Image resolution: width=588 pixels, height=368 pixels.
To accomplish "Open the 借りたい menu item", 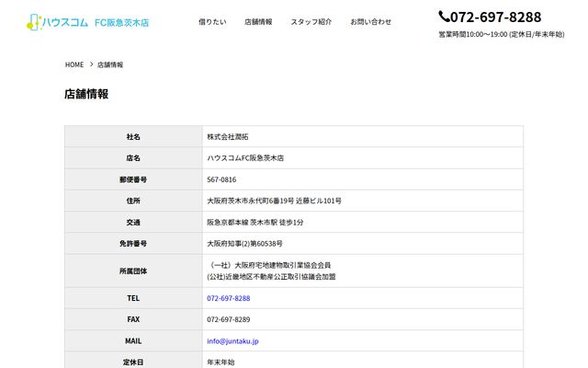I will pyautogui.click(x=212, y=22).
